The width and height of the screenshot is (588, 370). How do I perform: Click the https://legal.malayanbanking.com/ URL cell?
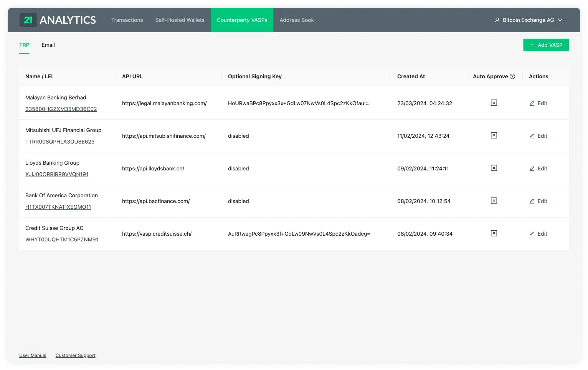[x=164, y=103]
